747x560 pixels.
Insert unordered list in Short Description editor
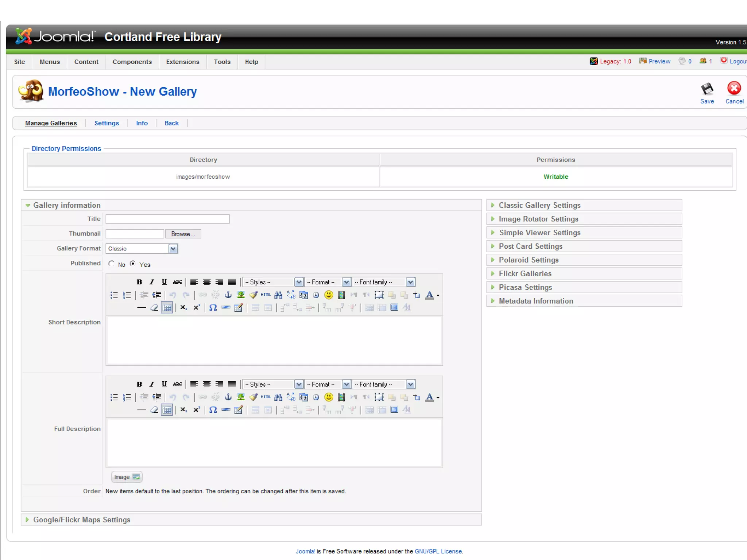(x=114, y=295)
